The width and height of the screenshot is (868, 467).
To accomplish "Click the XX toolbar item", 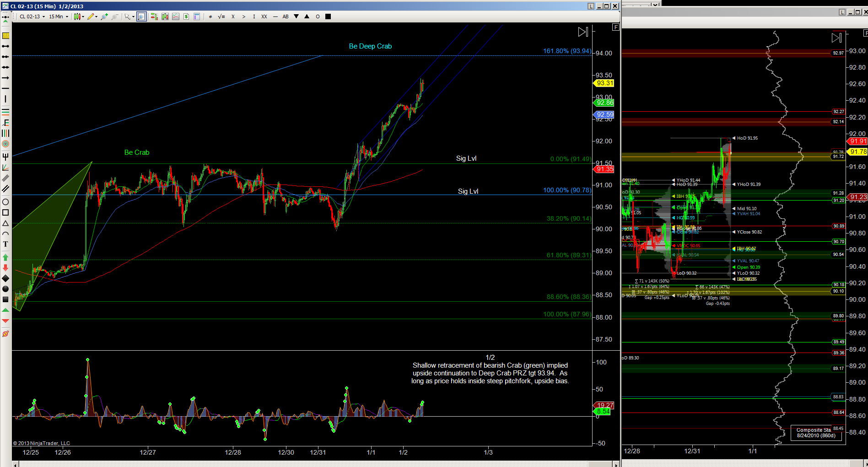I will (264, 17).
